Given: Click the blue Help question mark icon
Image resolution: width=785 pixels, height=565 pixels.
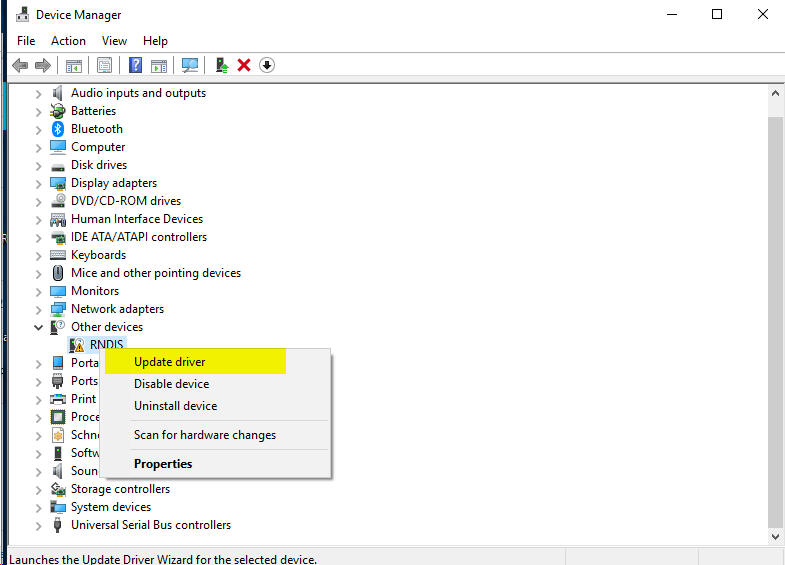Looking at the screenshot, I should 135,65.
